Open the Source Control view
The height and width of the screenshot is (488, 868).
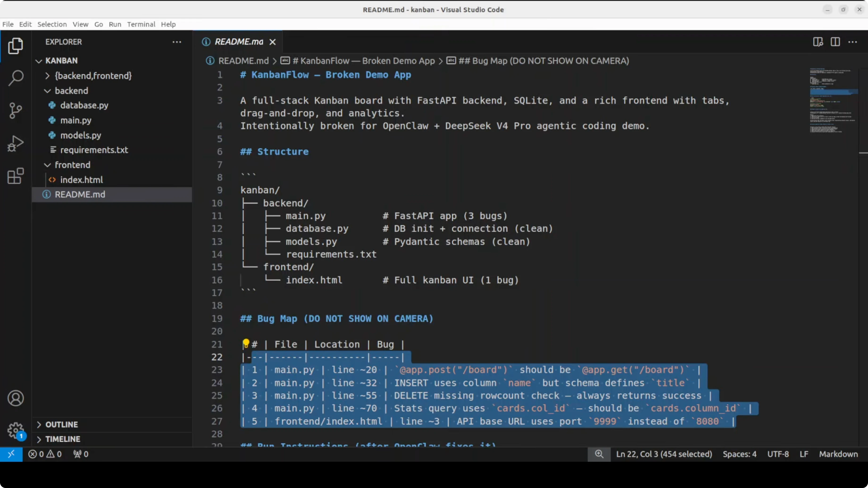point(16,111)
